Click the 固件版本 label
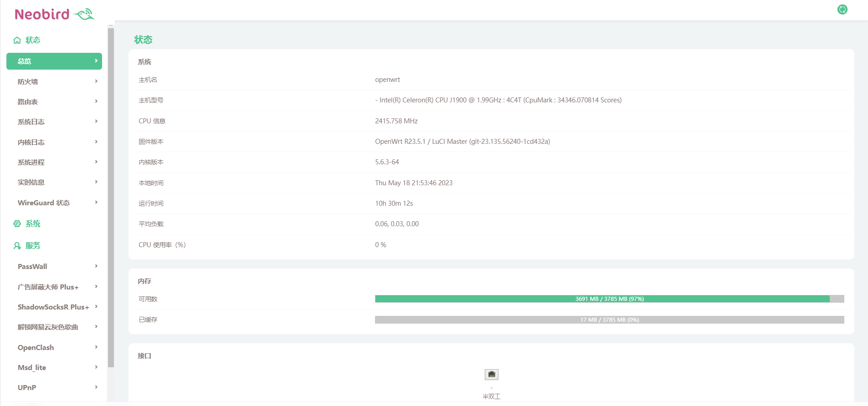The image size is (868, 406). 151,142
